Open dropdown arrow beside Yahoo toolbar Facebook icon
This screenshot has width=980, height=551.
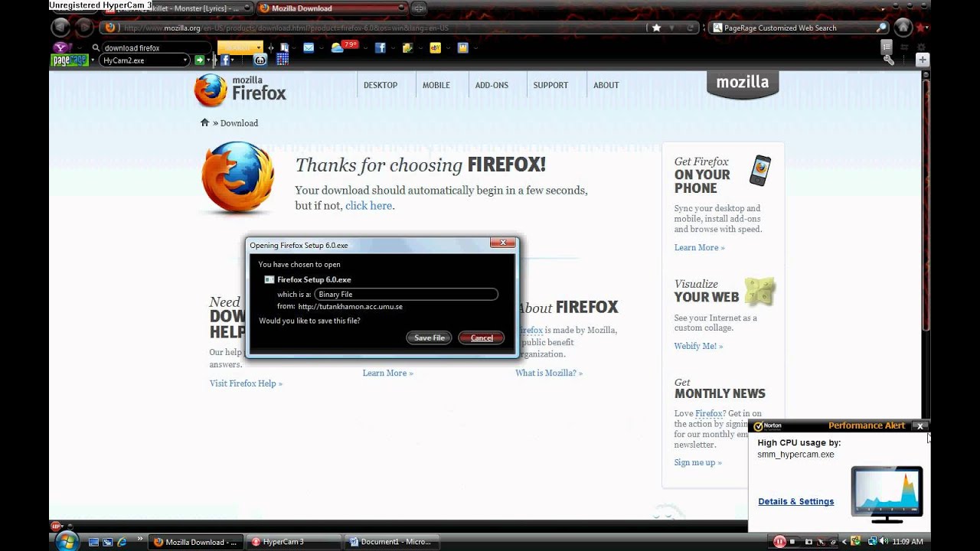tap(393, 47)
